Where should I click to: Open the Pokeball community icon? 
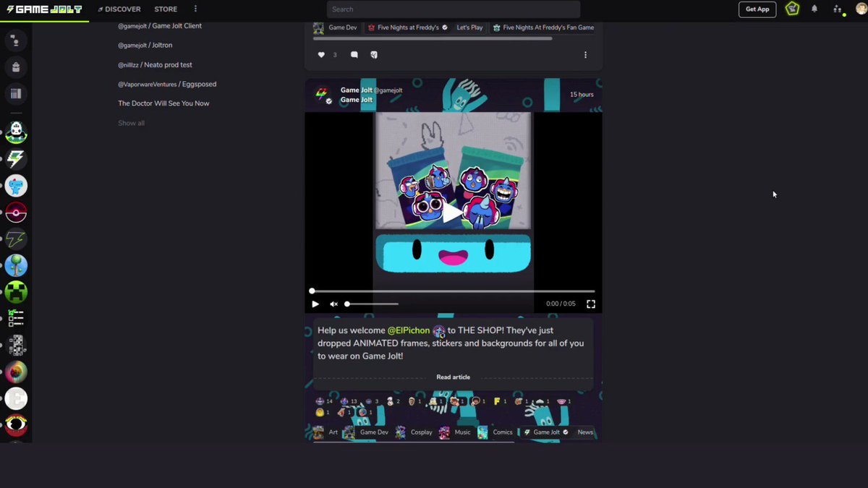16,213
